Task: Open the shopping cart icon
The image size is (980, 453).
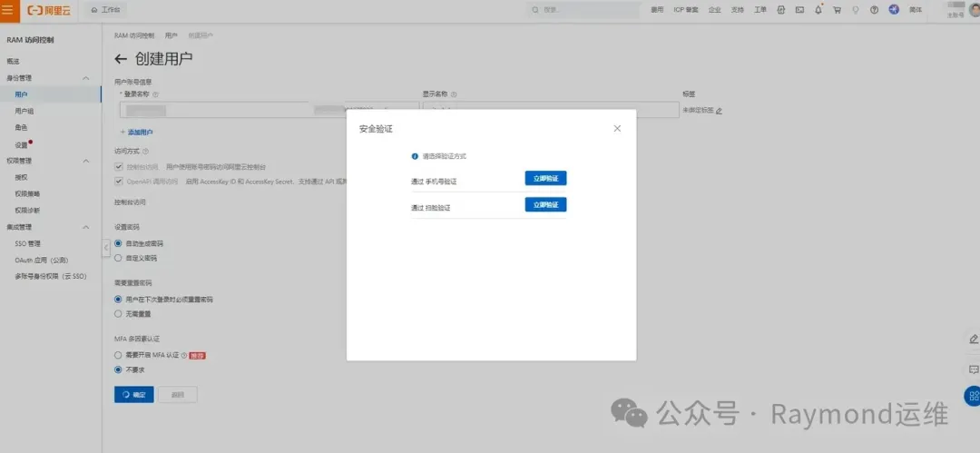Action: coord(837,10)
